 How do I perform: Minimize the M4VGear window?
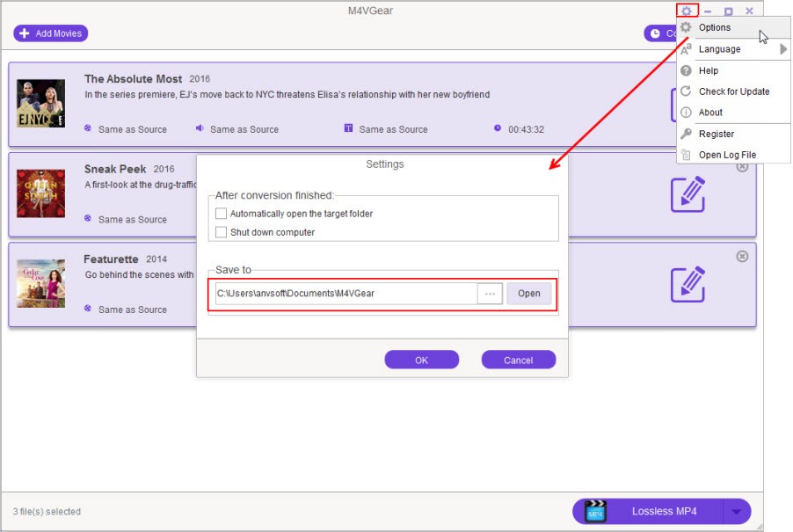(708, 11)
